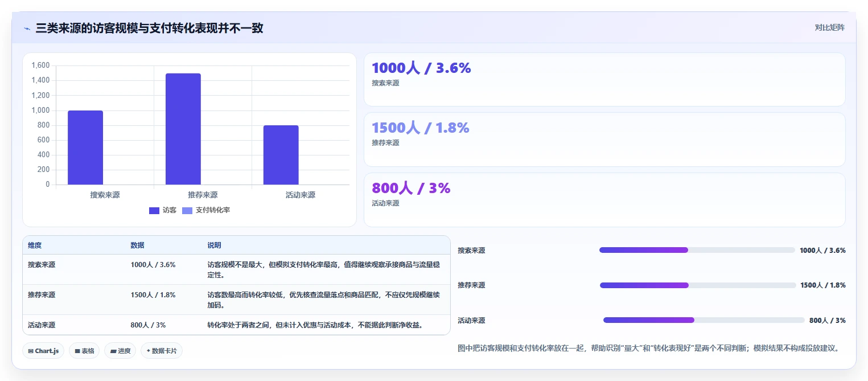Click the 活动来源 cell in table
868x381 pixels.
[x=42, y=325]
